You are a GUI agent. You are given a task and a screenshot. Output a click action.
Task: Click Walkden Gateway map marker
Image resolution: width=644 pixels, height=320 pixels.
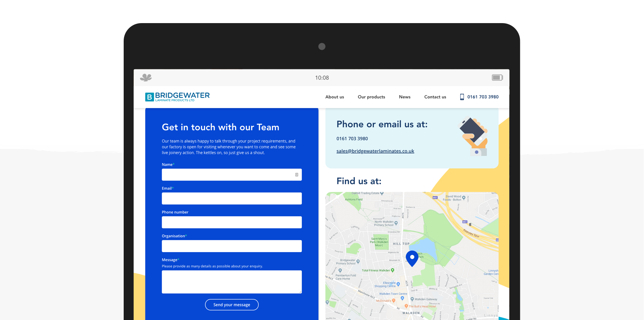pos(412,299)
